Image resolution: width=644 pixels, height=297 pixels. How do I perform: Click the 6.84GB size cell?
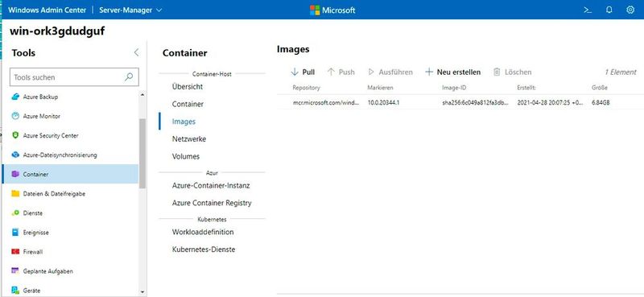601,102
